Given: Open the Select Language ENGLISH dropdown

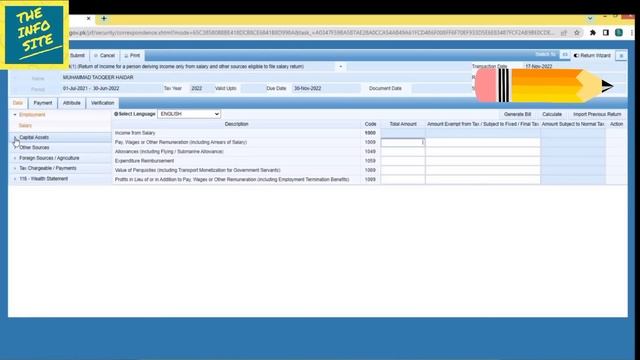Looking at the screenshot, I should 189,114.
